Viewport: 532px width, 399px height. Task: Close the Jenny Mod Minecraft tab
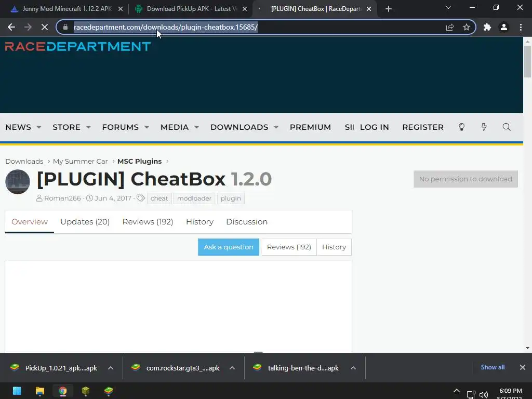pyautogui.click(x=121, y=9)
